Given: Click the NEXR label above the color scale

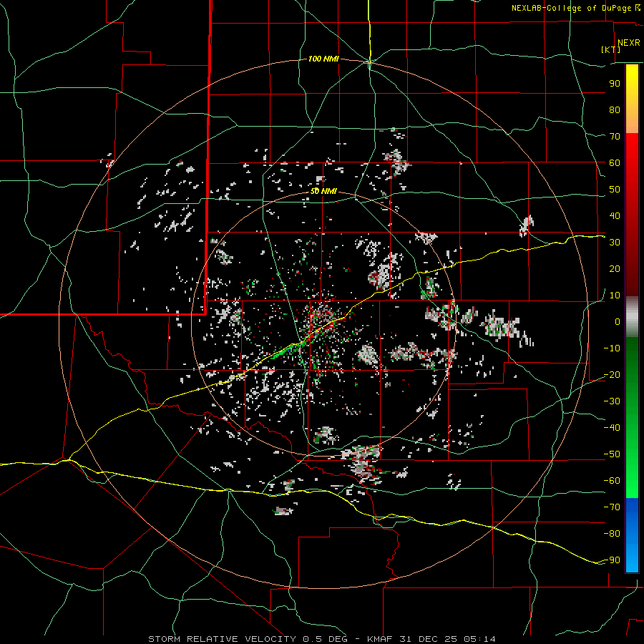Looking at the screenshot, I should click(x=629, y=43).
